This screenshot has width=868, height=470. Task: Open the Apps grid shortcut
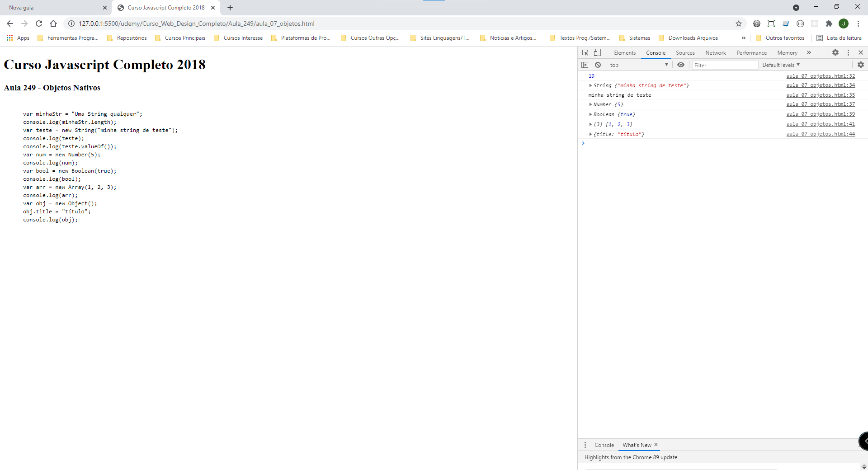click(18, 38)
